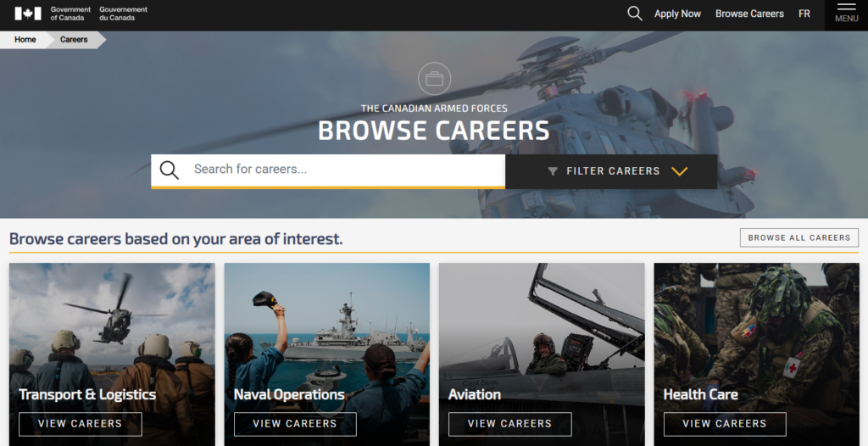The height and width of the screenshot is (446, 868).
Task: Open the Filter Careers dropdown
Action: coord(612,171)
